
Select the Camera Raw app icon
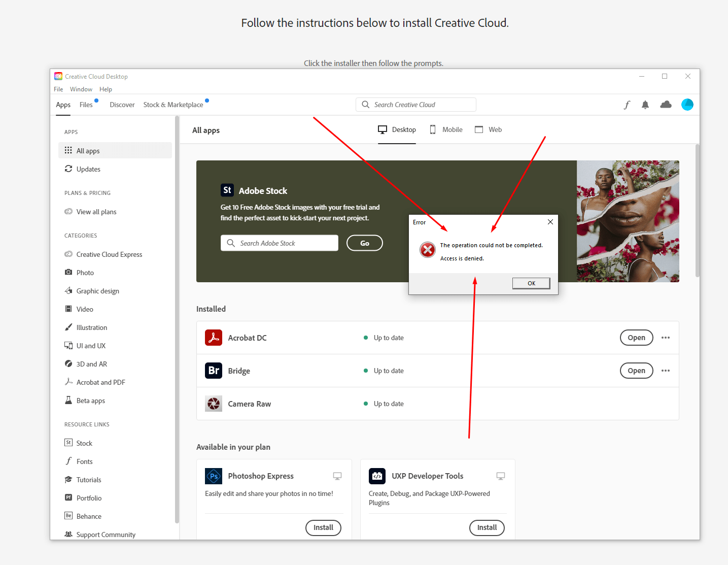coord(214,404)
